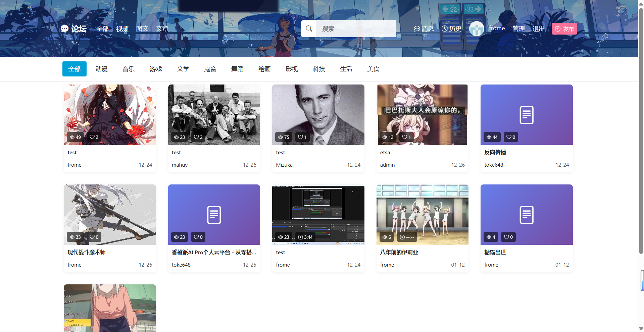This screenshot has height=332, width=644.
Task: Click the search magnifier icon
Action: click(309, 29)
